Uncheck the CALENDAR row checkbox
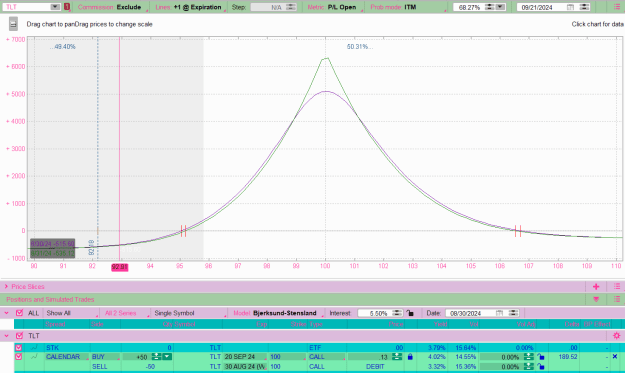 [18, 357]
